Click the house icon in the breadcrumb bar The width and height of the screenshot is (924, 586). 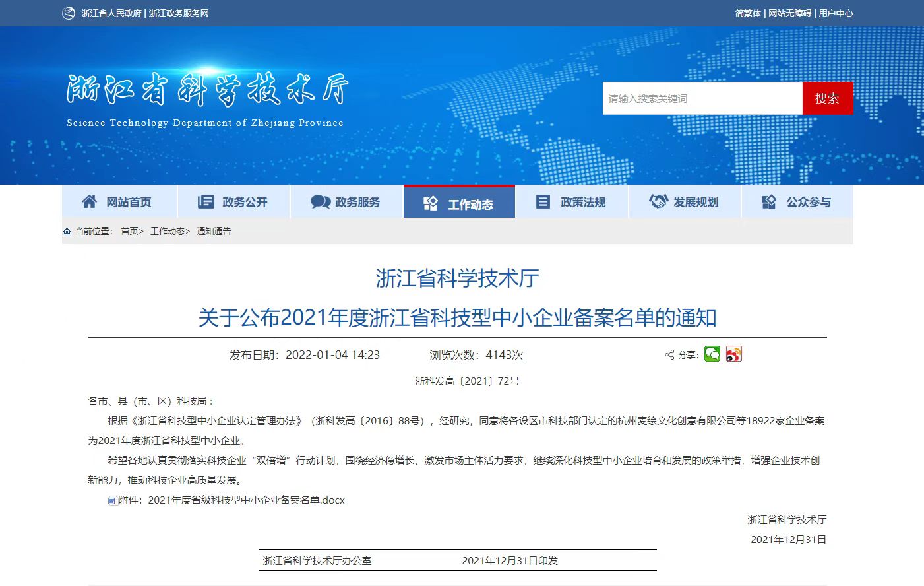[67, 231]
